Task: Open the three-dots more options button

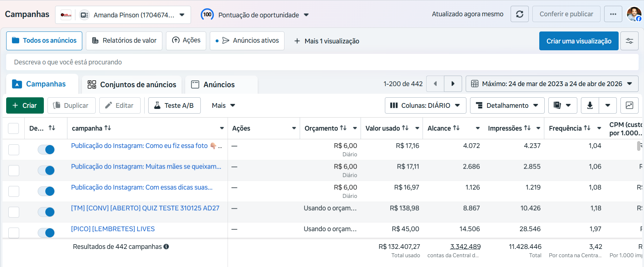Action: (x=613, y=14)
